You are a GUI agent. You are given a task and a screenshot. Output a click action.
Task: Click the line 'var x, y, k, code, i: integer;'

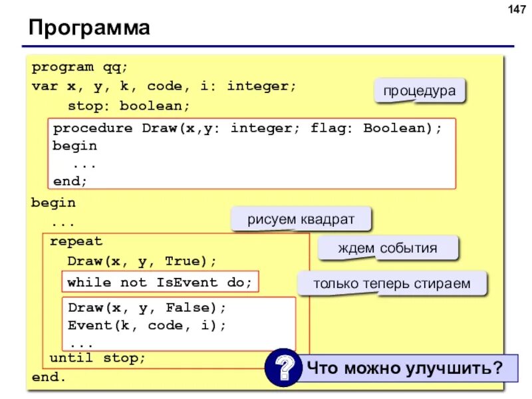click(x=164, y=86)
